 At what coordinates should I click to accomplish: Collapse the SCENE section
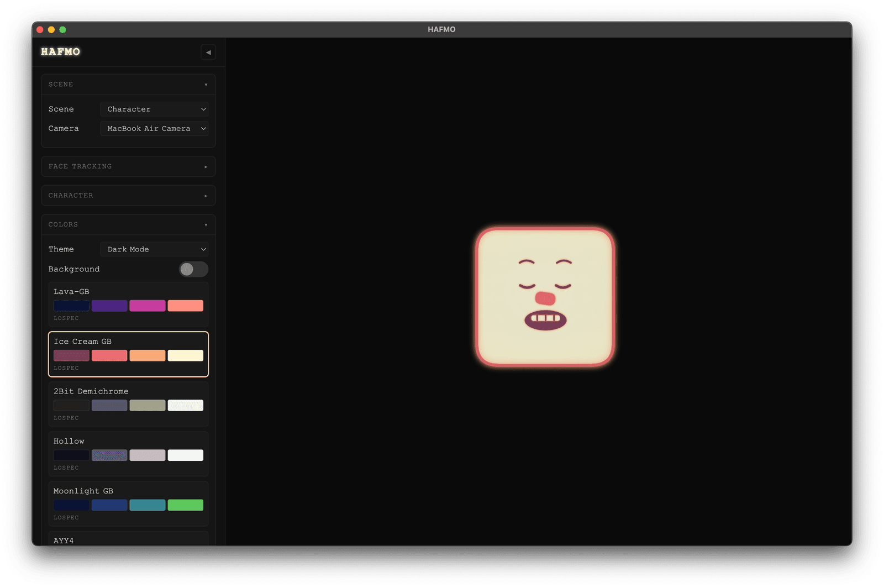click(x=128, y=85)
